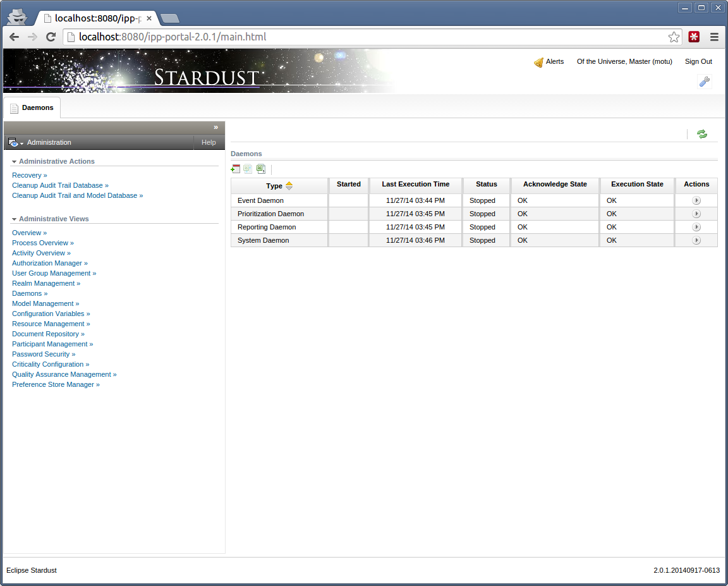Open Model Management

(x=45, y=304)
